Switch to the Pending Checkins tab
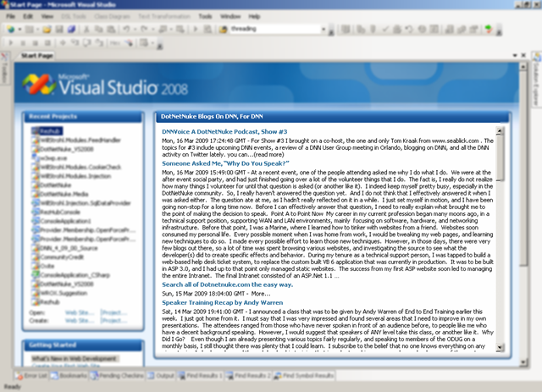This screenshot has width=542, height=392. [x=117, y=376]
